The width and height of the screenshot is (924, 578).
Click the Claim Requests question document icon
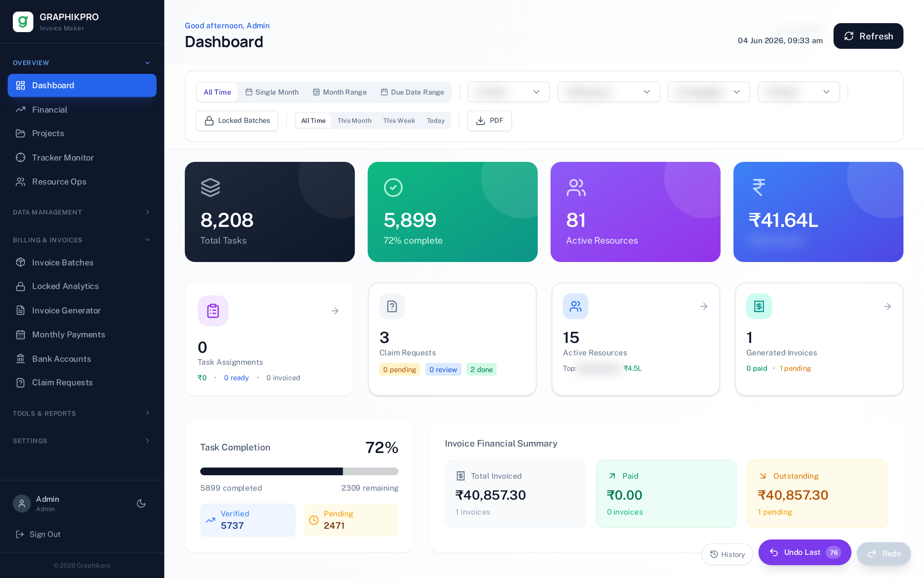pos(392,307)
